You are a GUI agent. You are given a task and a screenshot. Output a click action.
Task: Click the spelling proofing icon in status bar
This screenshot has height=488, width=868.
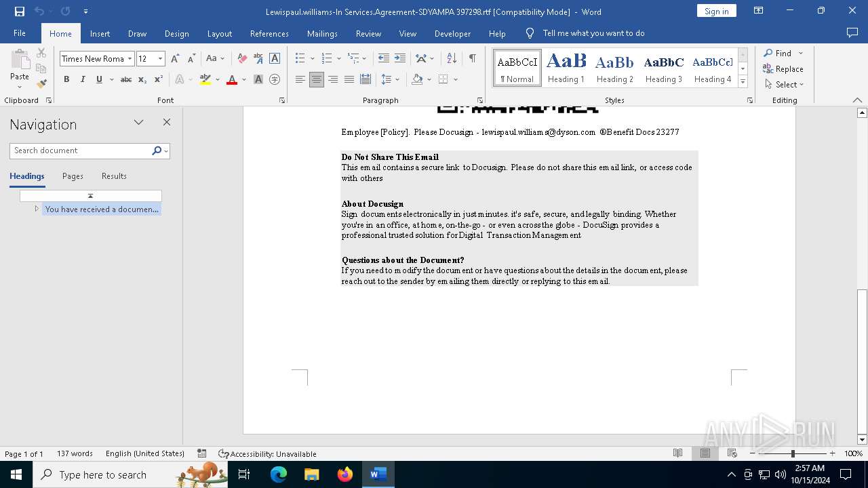coord(201,453)
